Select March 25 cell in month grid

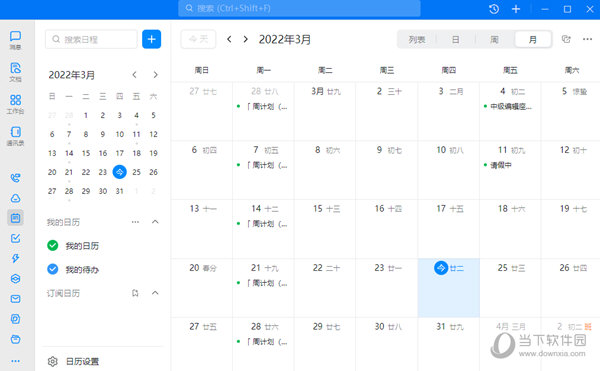tap(510, 288)
